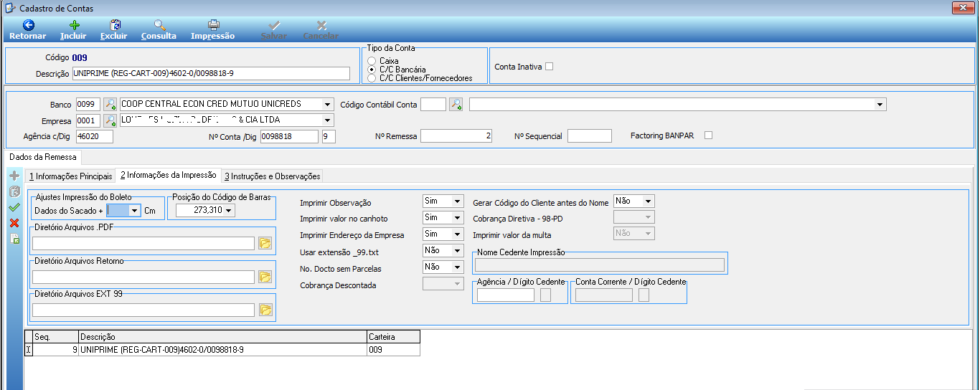The width and height of the screenshot is (980, 390).
Task: Close the Cadastro de Contas window
Action: click(962, 8)
